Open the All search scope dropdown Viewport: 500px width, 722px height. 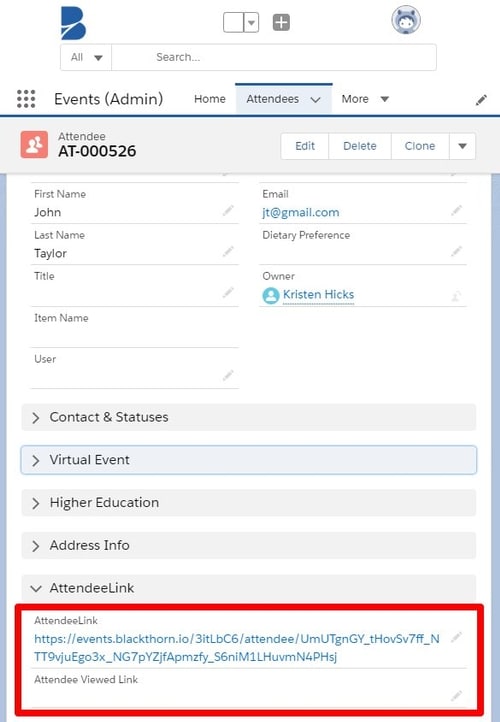point(86,58)
